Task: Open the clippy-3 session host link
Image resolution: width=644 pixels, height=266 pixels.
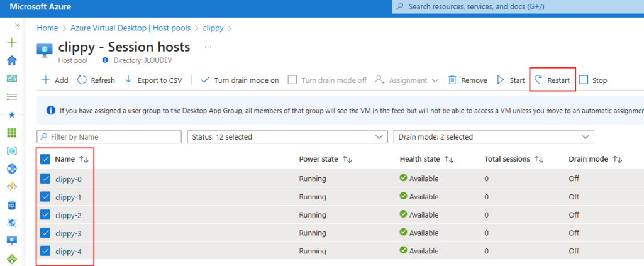Action: (68, 233)
